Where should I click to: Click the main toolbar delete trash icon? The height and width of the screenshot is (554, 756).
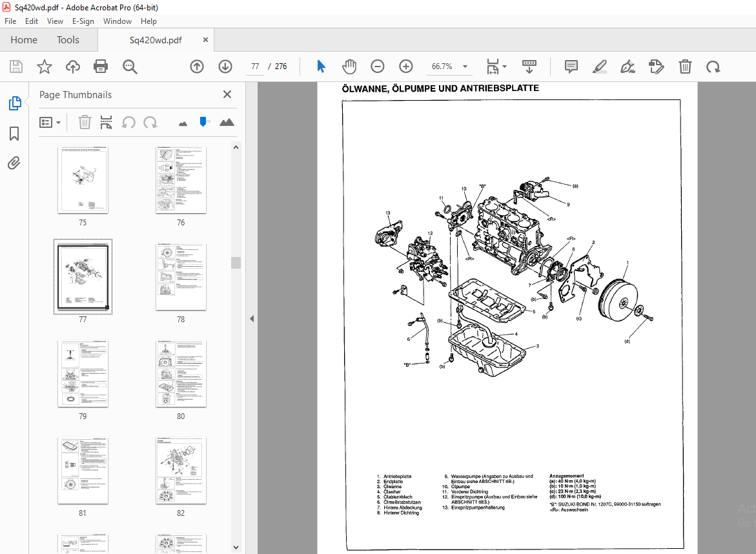685,67
